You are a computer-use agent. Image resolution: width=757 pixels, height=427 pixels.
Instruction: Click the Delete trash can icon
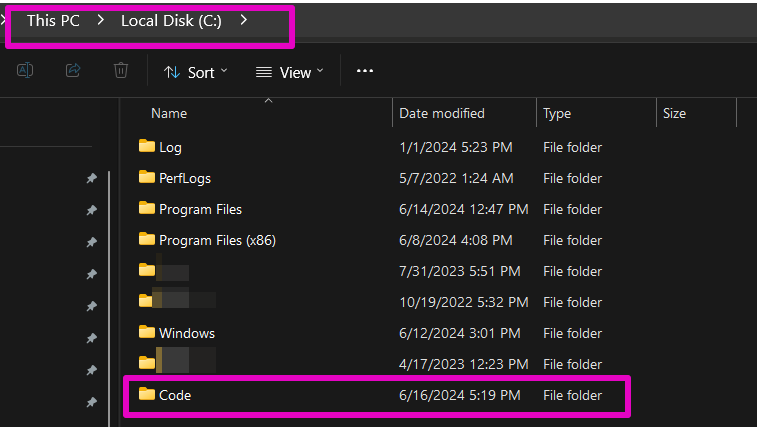point(121,71)
